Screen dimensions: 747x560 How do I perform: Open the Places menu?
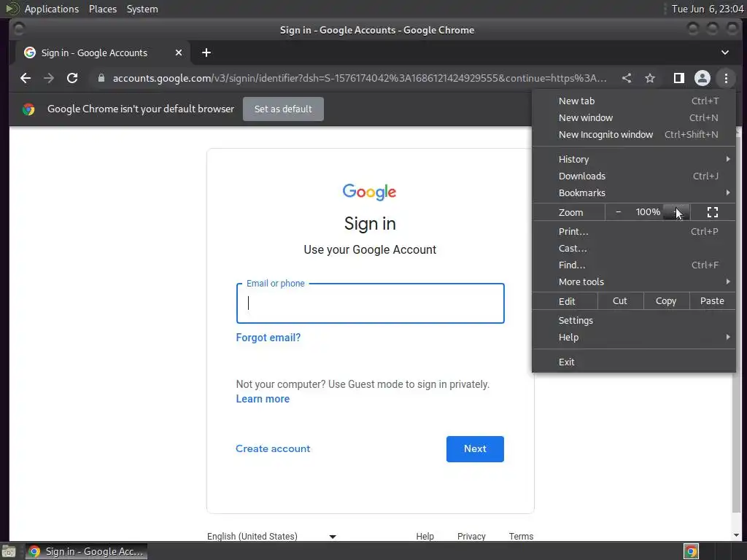coord(103,9)
